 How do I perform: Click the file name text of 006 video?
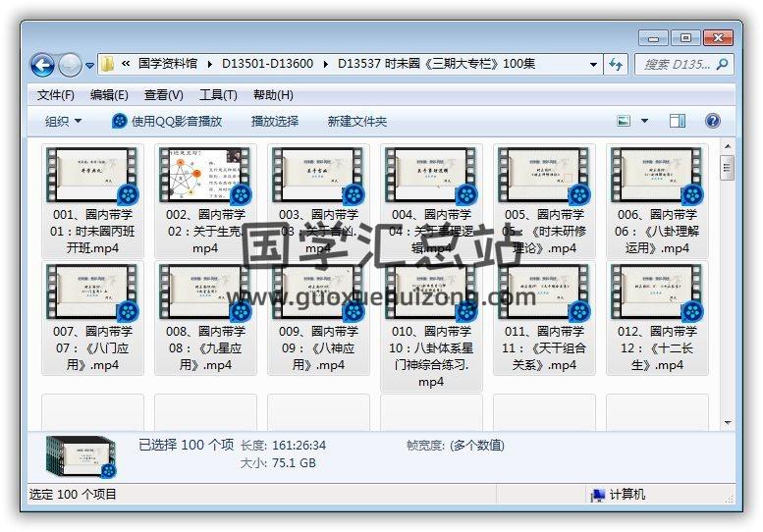pos(657,232)
